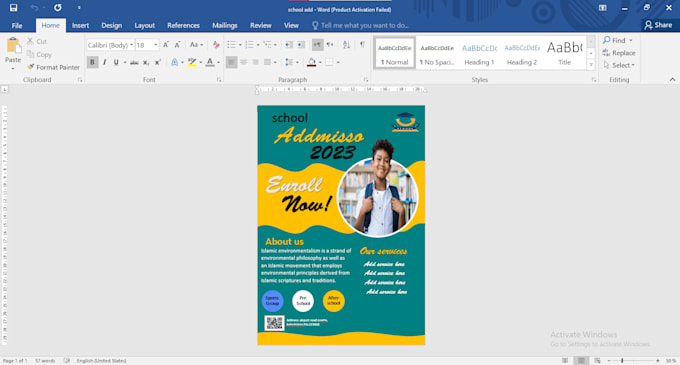Screen dimensions: 680x365
Task: Increase font size with Grow Font icon
Action: tap(166, 45)
